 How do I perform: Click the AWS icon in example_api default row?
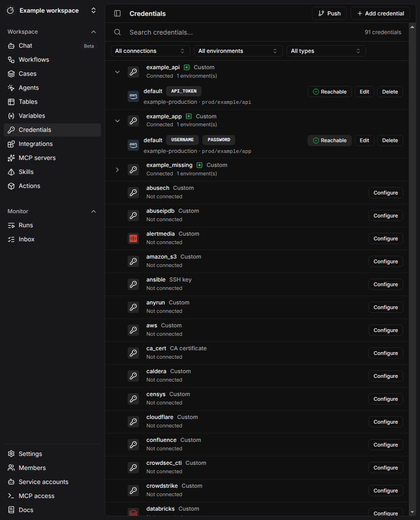(133, 96)
